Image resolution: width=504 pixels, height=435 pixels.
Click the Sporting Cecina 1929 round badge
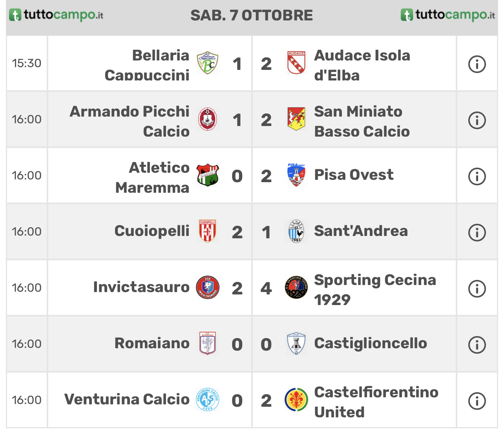click(296, 287)
